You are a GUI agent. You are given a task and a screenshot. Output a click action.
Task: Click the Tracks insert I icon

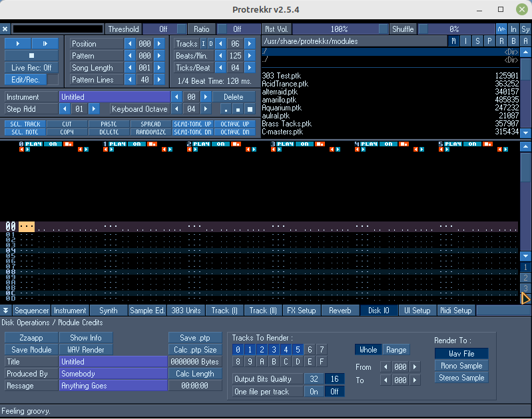click(x=203, y=44)
